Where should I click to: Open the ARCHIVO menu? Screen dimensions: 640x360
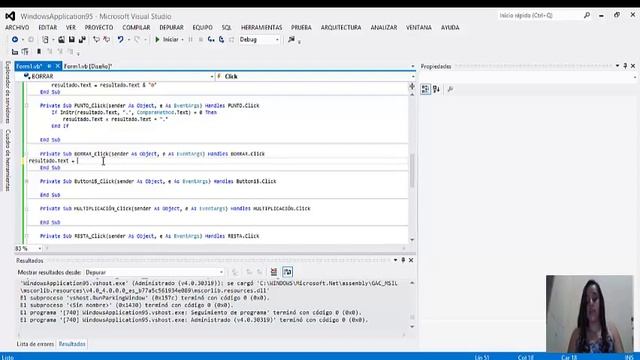pos(17,27)
